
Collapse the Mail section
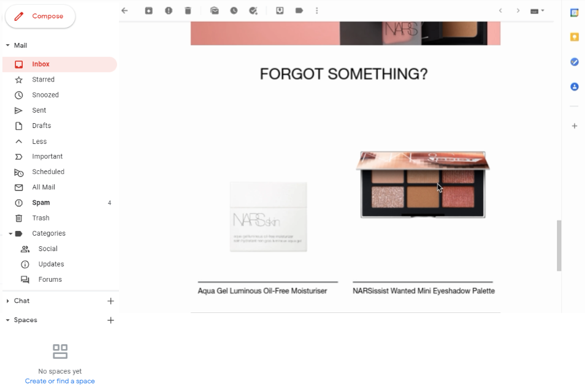7,45
